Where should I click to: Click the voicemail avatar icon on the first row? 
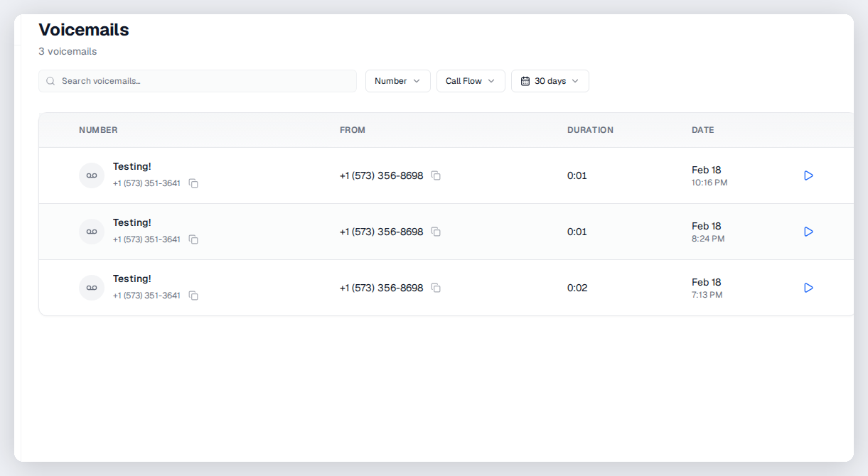(x=91, y=175)
